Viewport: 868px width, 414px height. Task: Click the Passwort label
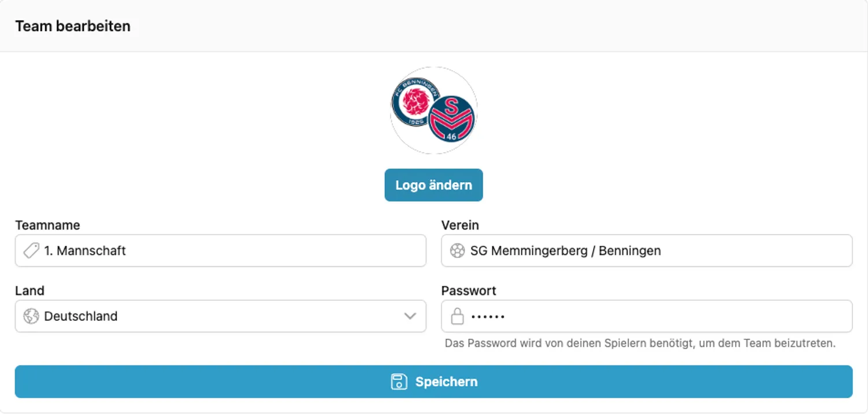pyautogui.click(x=469, y=290)
